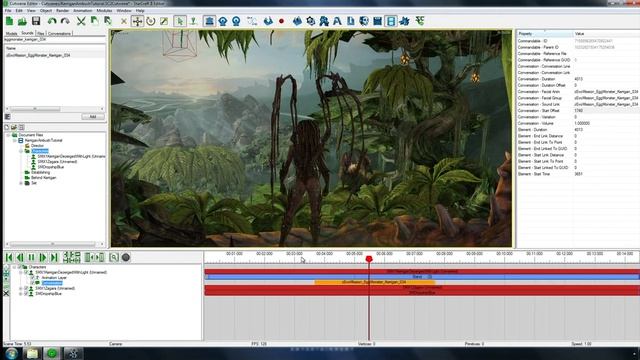Open the Animation menu
The height and width of the screenshot is (360, 640).
82,11
